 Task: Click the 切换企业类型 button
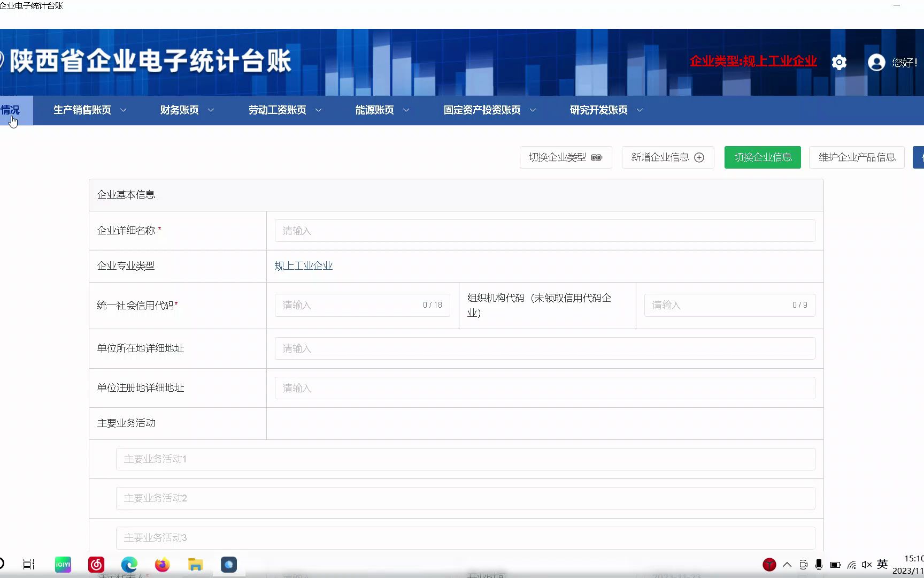click(566, 157)
